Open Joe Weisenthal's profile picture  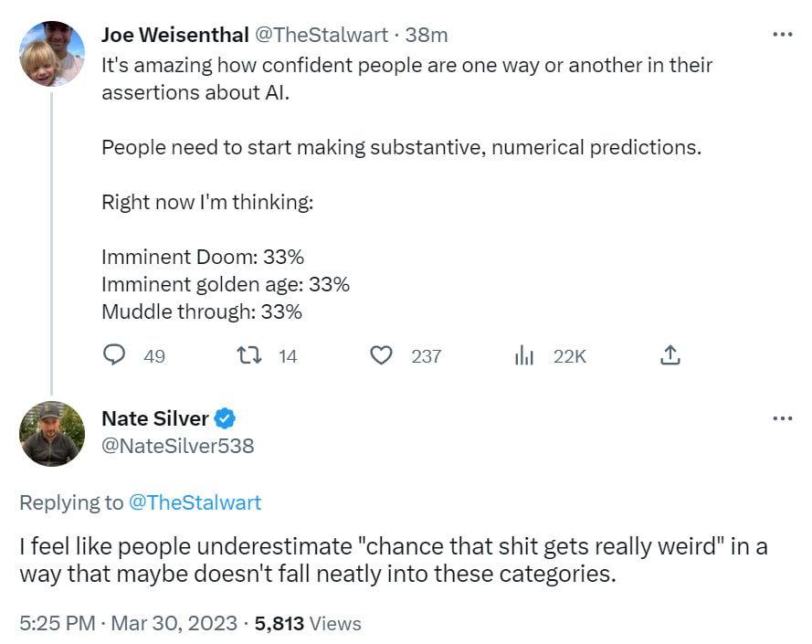click(x=52, y=53)
